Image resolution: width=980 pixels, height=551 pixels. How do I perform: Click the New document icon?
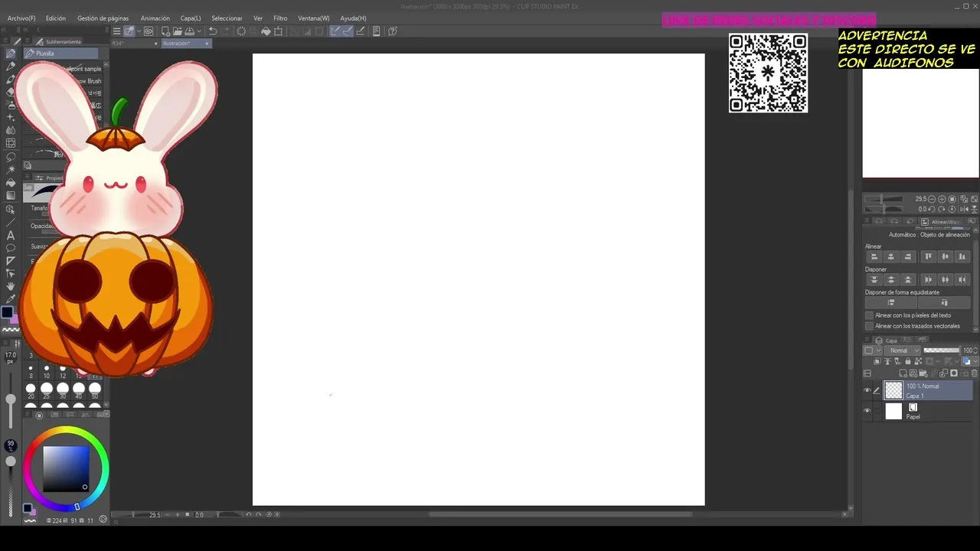coord(165,31)
